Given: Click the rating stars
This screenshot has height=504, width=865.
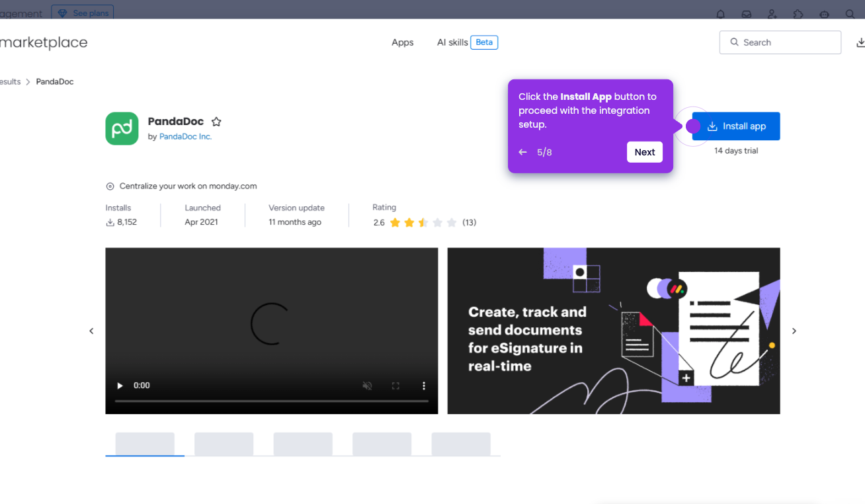Looking at the screenshot, I should (424, 223).
